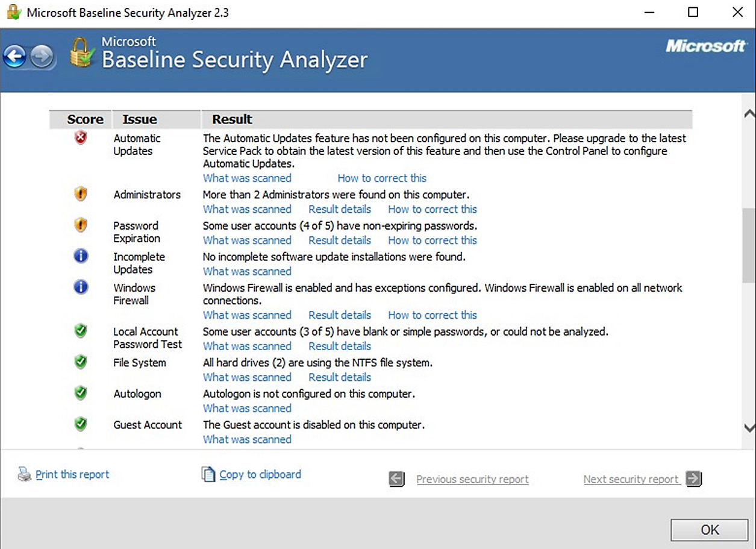Click the yellow shield beside Password Expiration

coord(81,225)
